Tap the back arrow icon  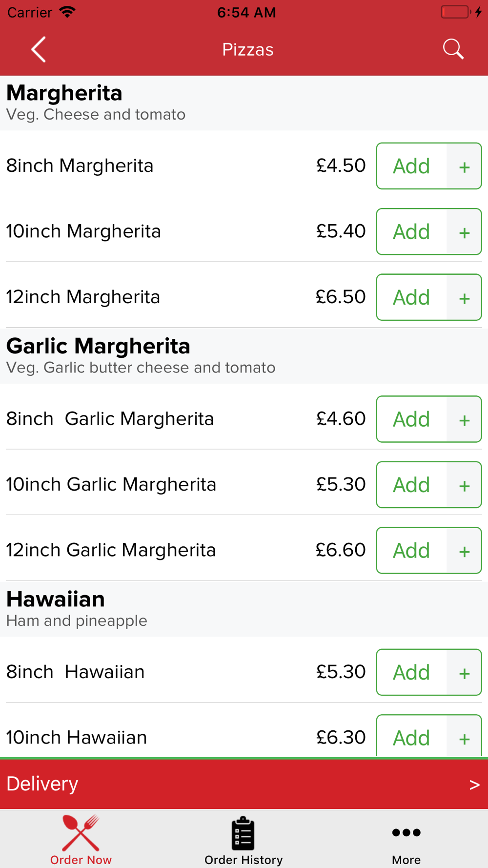39,49
